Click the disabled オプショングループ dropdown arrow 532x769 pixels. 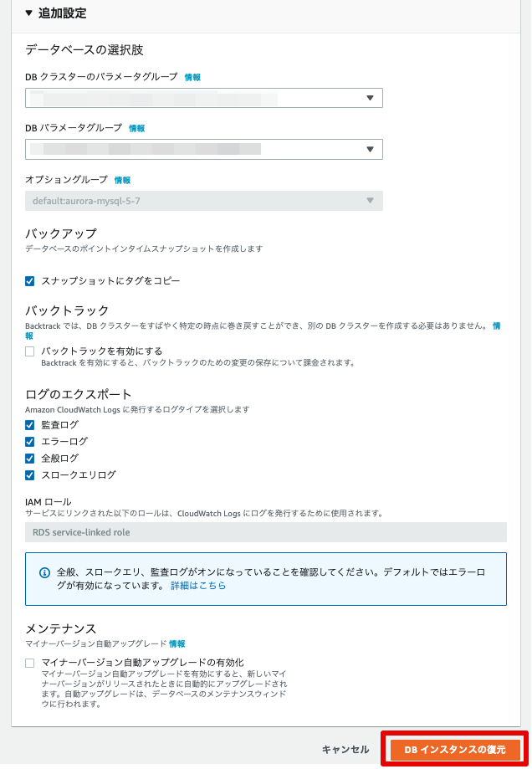coord(371,201)
